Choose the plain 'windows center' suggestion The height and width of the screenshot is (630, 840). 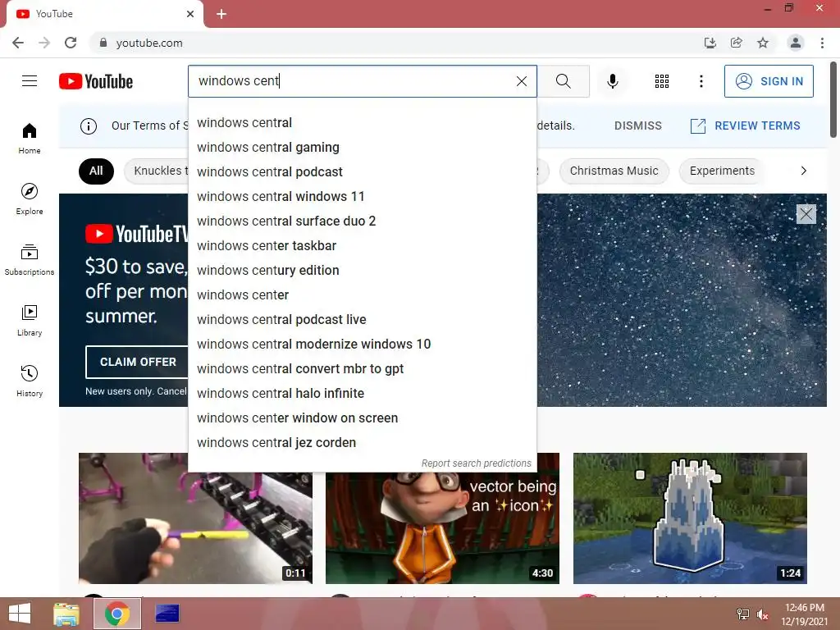[362, 295]
